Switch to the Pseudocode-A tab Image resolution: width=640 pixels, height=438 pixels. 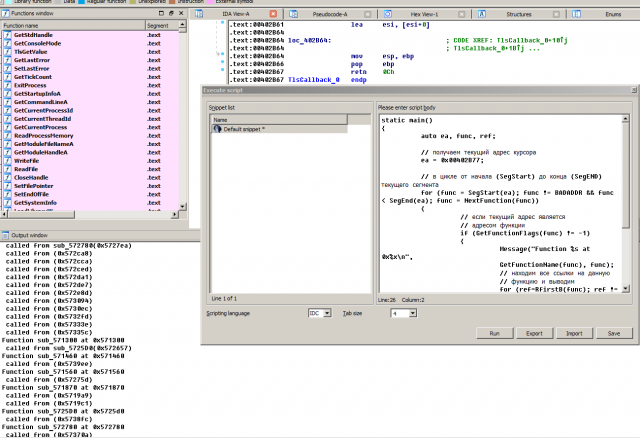point(329,15)
